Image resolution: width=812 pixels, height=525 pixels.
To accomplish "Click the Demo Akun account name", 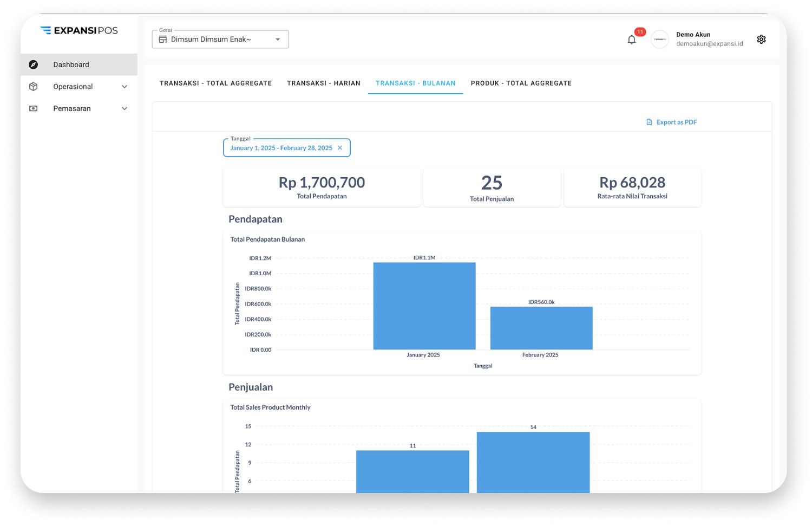I will click(x=693, y=34).
